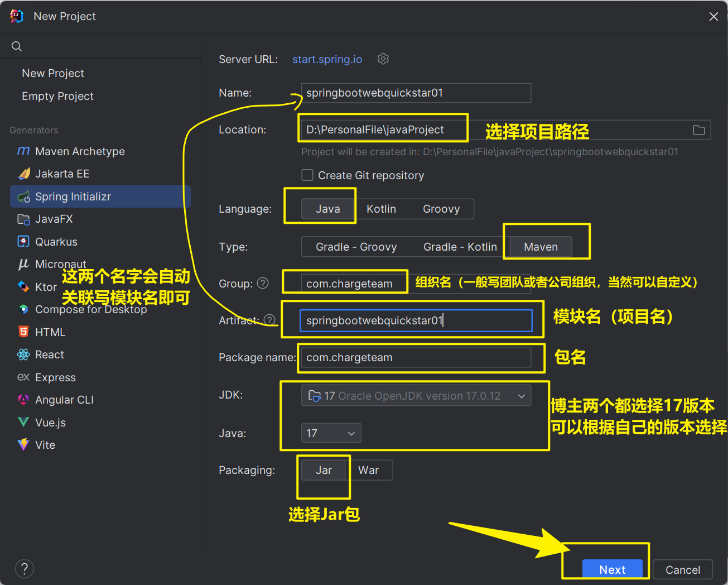Select Jakarta EE generator

point(62,174)
